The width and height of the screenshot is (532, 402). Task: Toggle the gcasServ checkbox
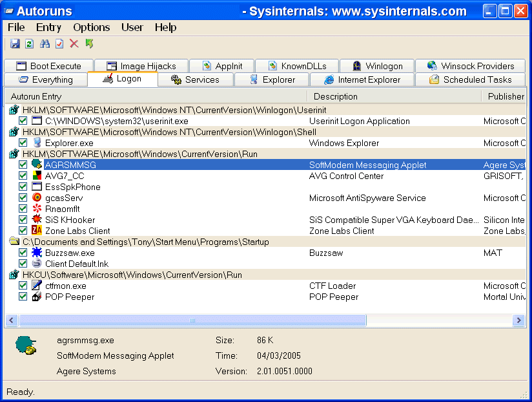point(23,198)
